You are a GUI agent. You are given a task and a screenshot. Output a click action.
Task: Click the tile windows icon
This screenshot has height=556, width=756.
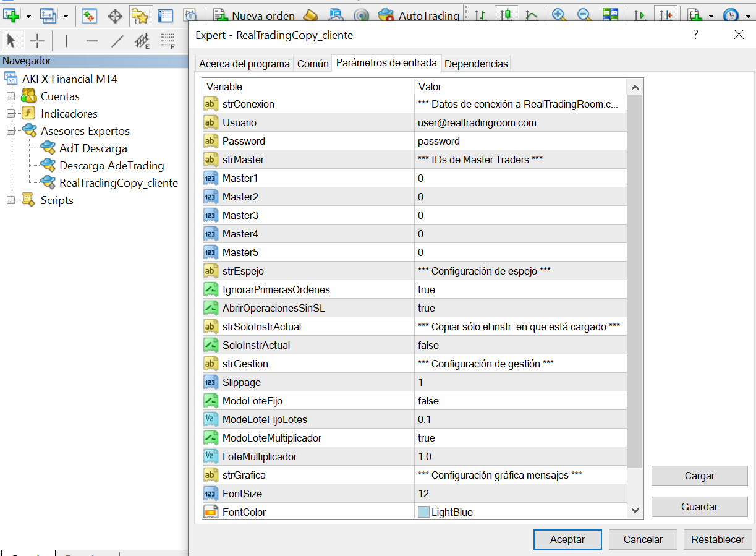610,15
